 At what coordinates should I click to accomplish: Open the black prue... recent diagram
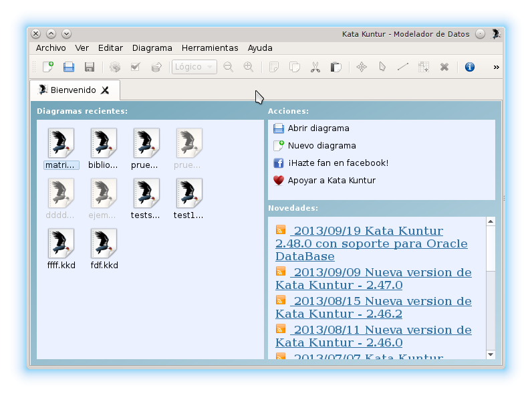click(x=145, y=148)
